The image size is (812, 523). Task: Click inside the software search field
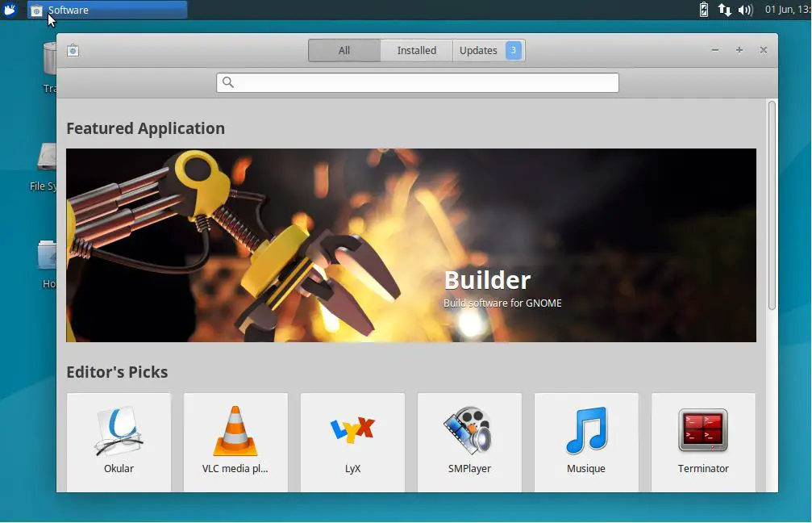coord(418,82)
